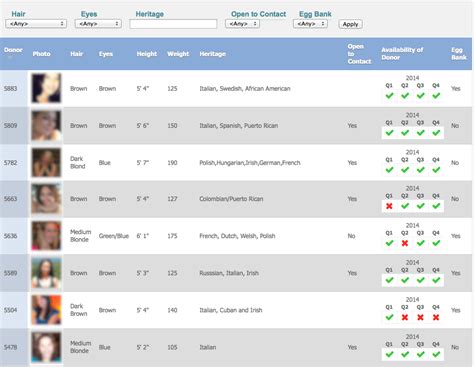Screen dimensions: 474x367
Task: Sort the table by the Donor column header
Action: (13, 50)
